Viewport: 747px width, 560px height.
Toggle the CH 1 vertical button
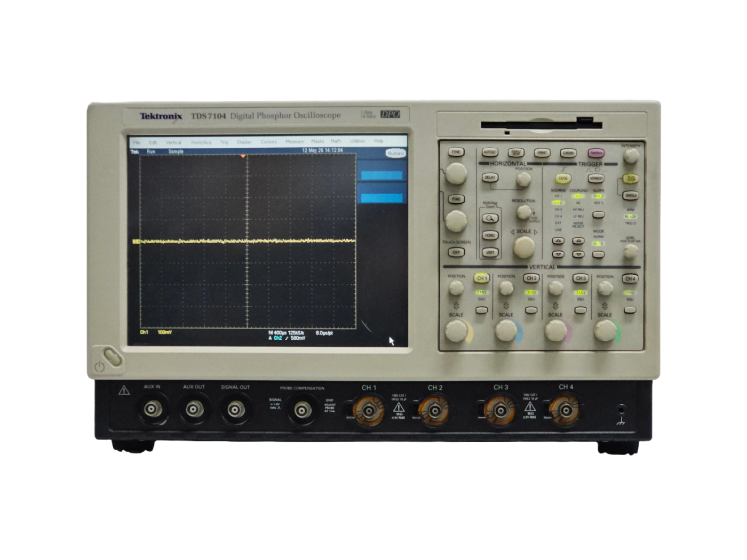(x=482, y=278)
